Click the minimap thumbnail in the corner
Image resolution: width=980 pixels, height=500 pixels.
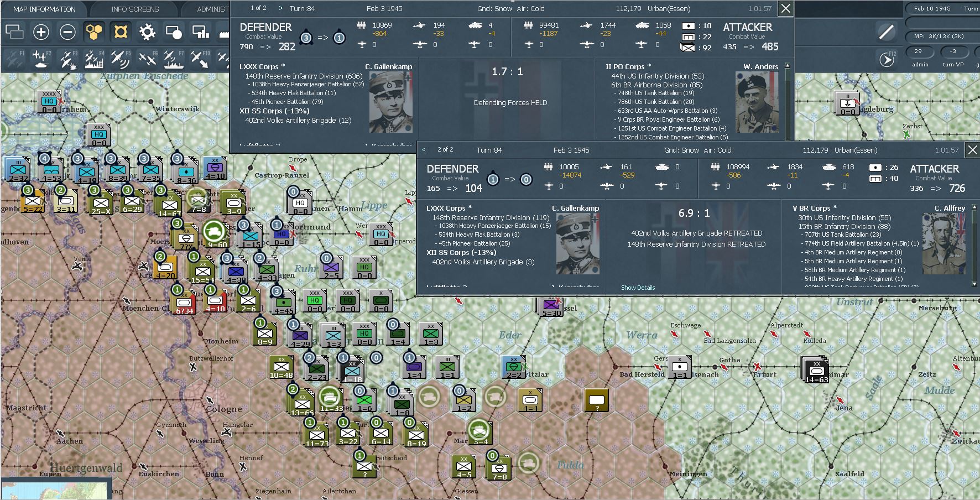click(x=54, y=491)
